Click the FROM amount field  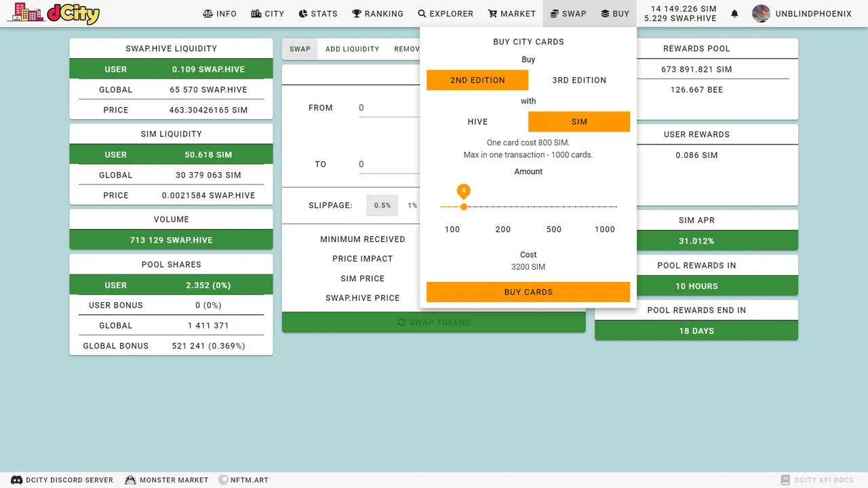click(x=389, y=108)
